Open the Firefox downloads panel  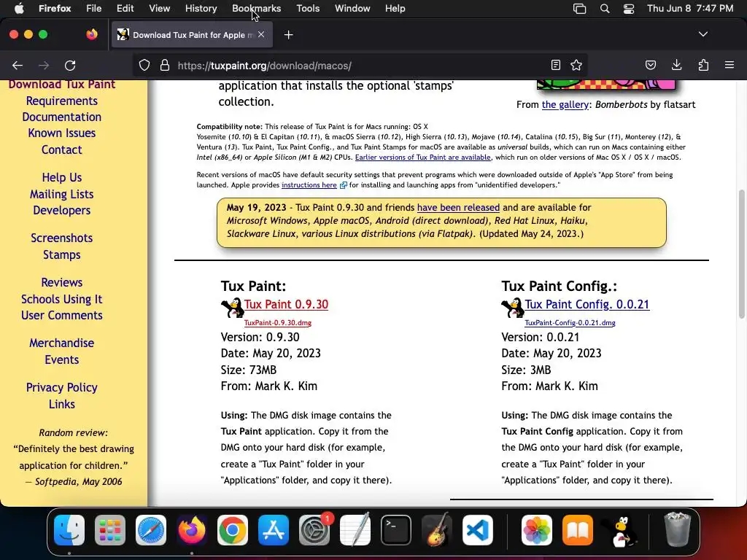pos(676,65)
